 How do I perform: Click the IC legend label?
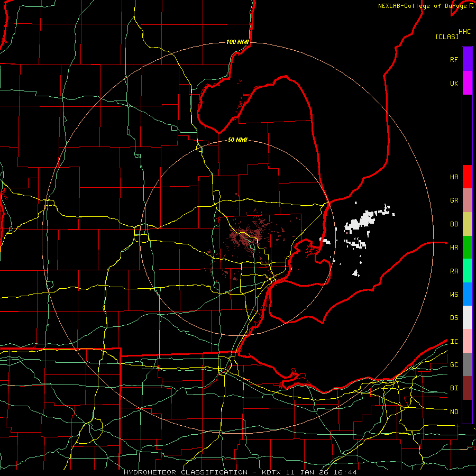[454, 342]
